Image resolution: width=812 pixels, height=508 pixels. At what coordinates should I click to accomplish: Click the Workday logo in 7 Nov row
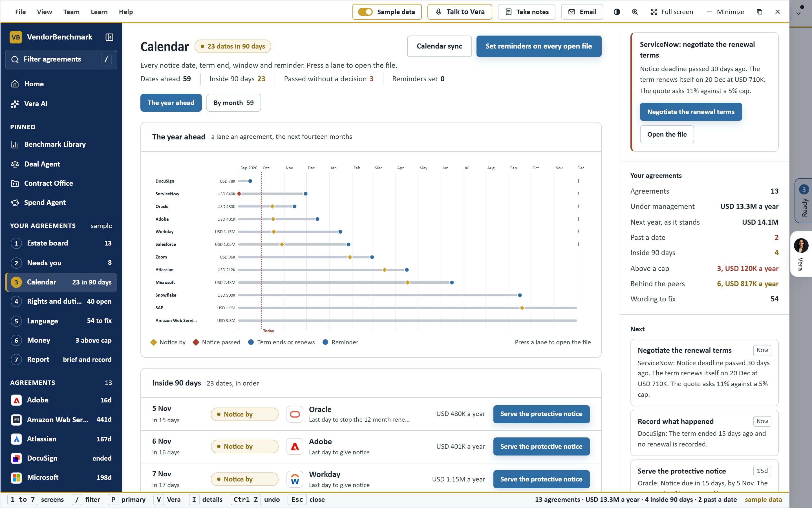point(295,479)
